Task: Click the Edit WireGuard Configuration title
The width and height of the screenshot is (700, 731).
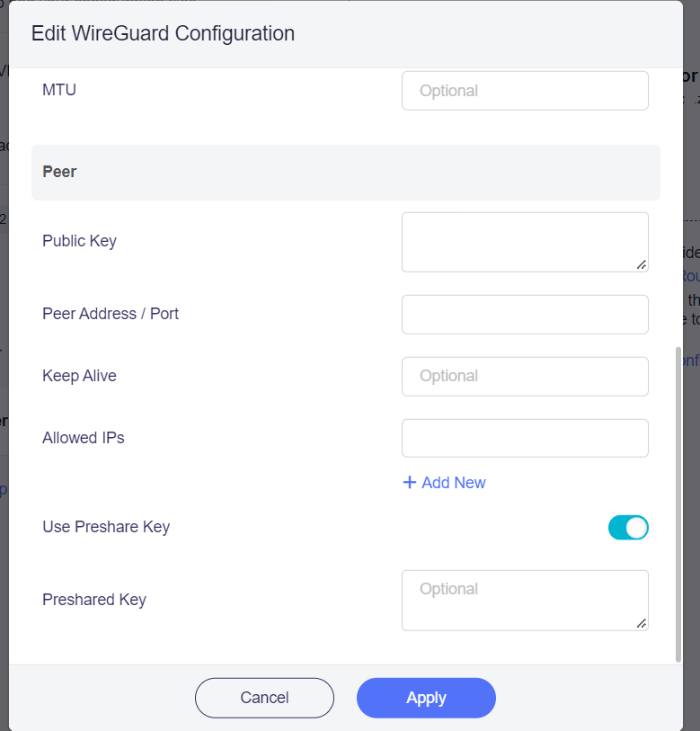Action: 163,33
